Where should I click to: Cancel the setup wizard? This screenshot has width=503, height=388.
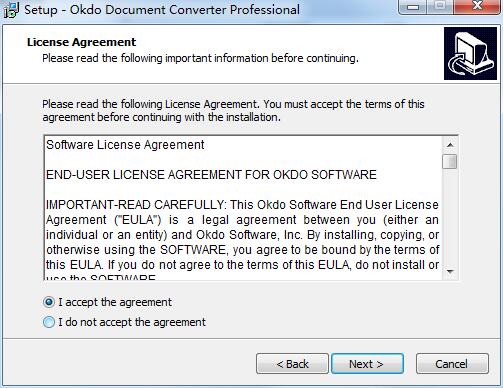[452, 364]
